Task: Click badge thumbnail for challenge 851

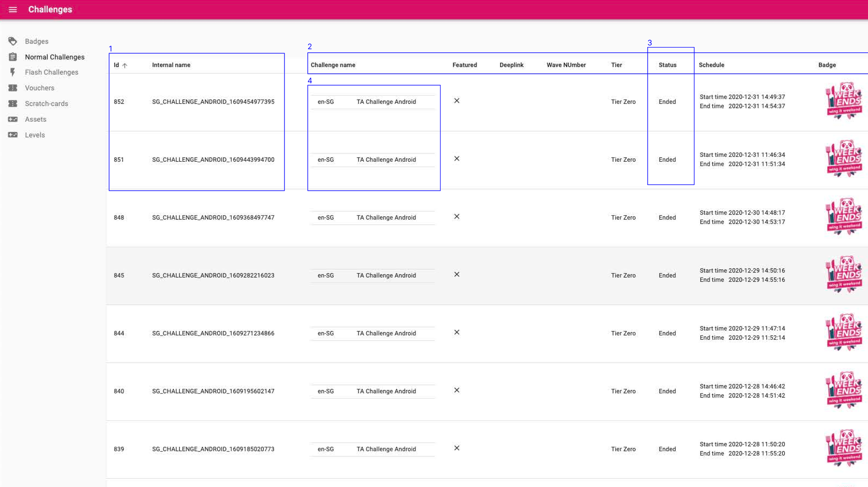Action: [x=843, y=159]
